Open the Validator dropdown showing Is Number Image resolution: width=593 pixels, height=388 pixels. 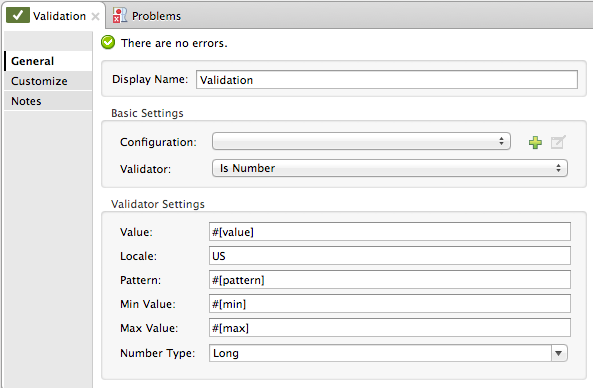click(390, 168)
